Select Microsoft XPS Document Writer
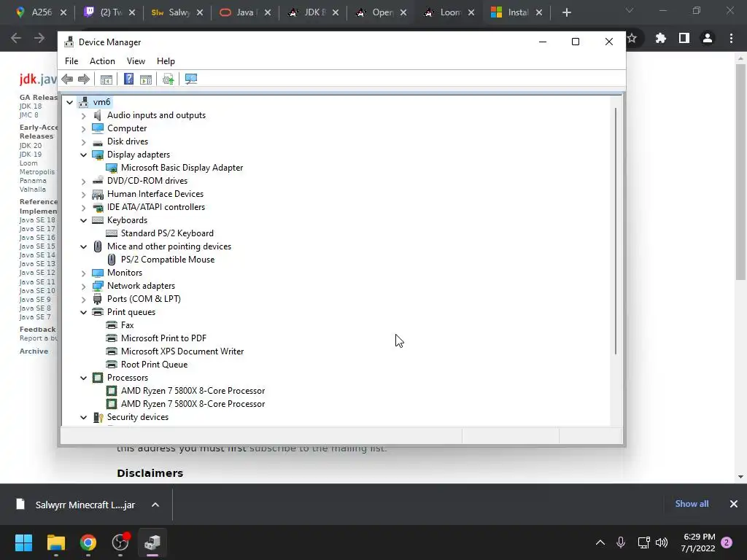The width and height of the screenshot is (747, 560). (182, 351)
